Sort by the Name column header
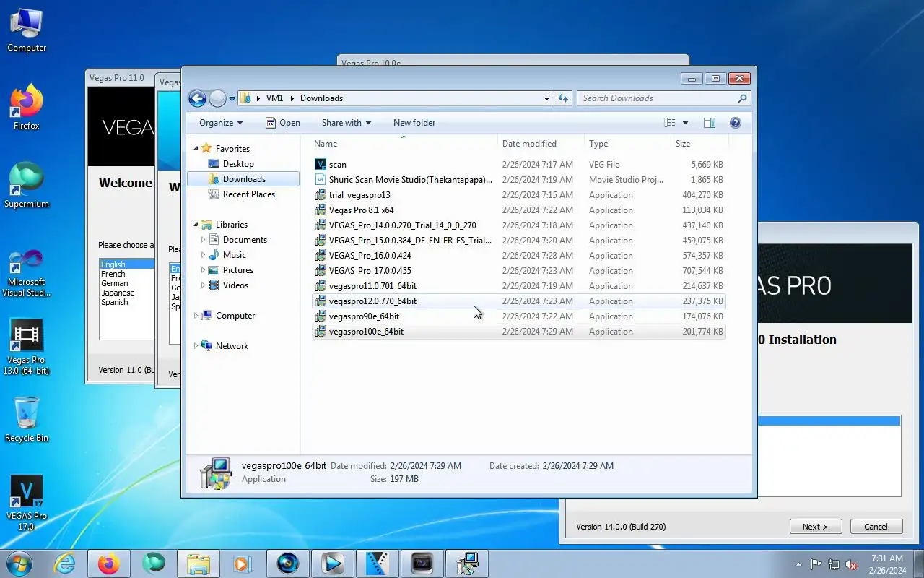The image size is (924, 578). coord(404,144)
